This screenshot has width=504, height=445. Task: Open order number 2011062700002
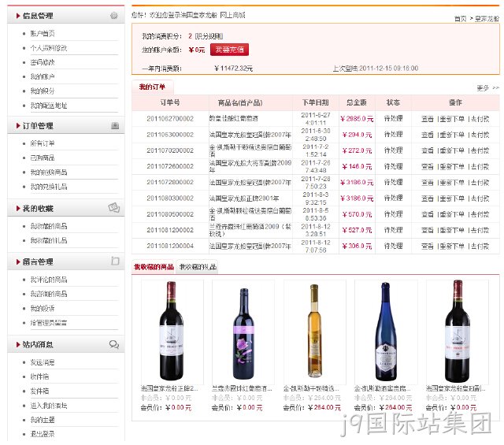(170, 119)
